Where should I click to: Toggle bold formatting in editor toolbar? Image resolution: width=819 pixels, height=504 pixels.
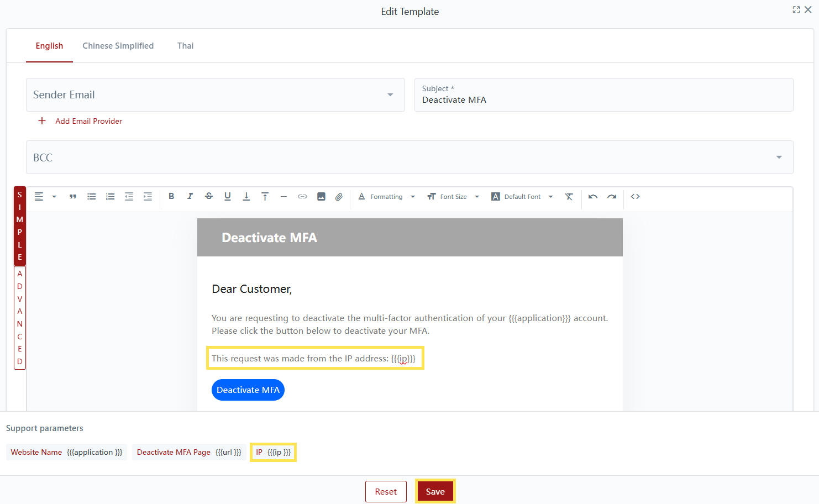pos(171,196)
